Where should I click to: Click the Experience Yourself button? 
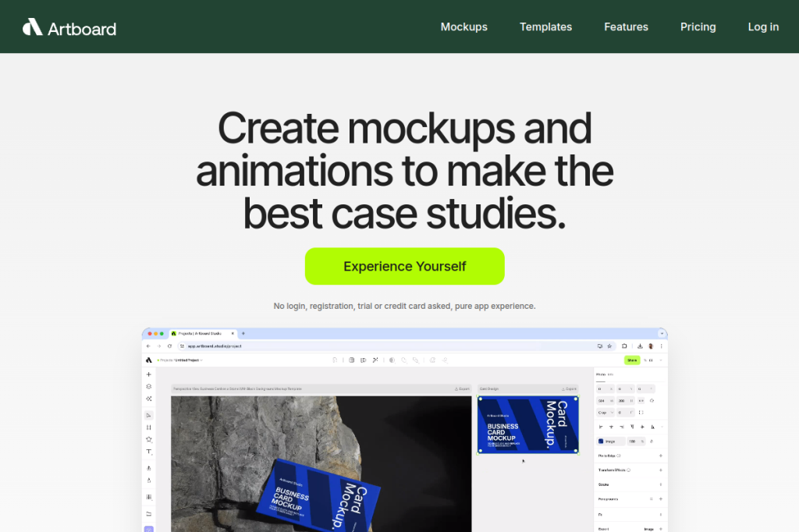pos(405,266)
